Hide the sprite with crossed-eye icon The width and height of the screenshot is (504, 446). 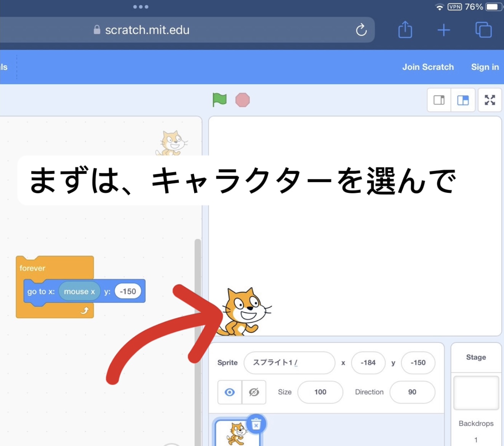click(x=254, y=392)
